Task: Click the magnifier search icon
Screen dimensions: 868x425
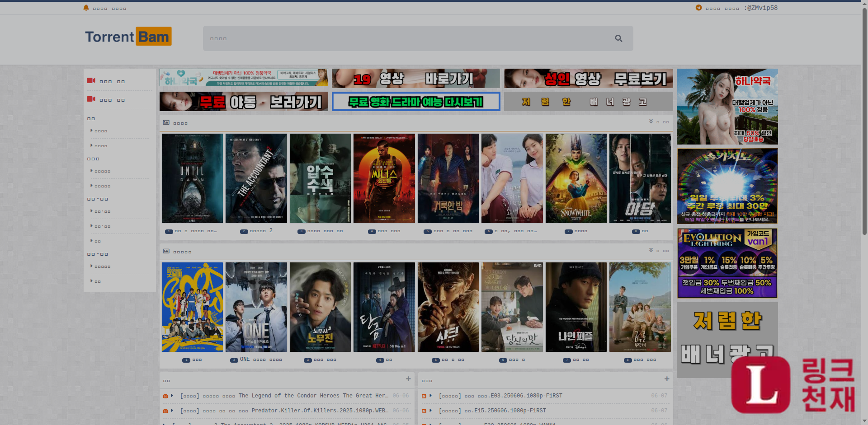Action: tap(618, 38)
